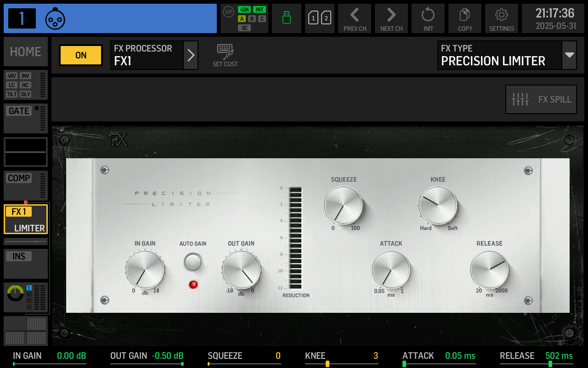Toggle the FX processor ON switch
The image size is (588, 368).
pos(80,55)
